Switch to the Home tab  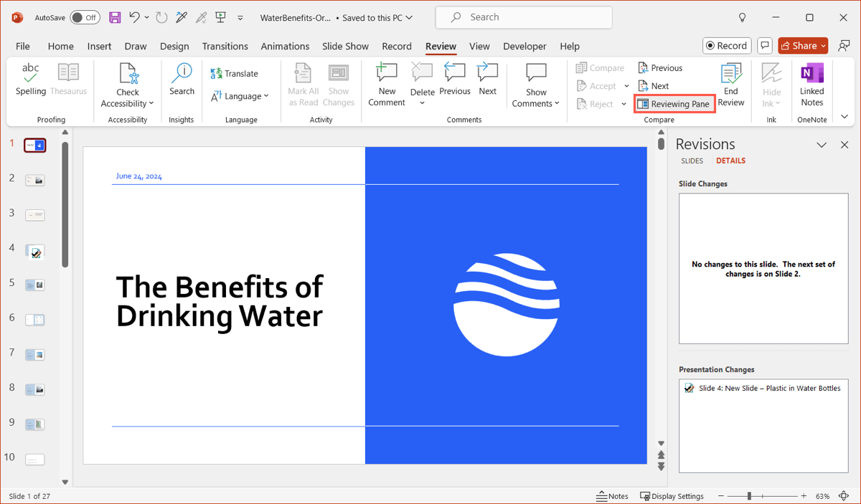[x=60, y=46]
